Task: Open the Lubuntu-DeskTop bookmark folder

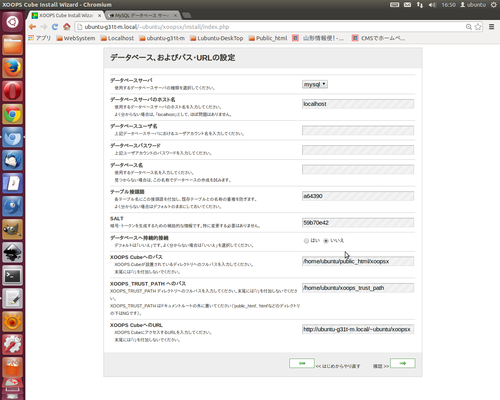Action: (217, 38)
